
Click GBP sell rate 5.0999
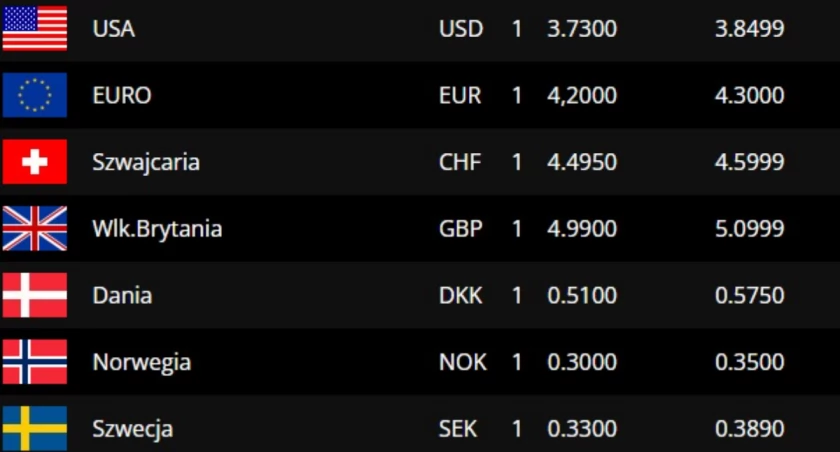749,229
